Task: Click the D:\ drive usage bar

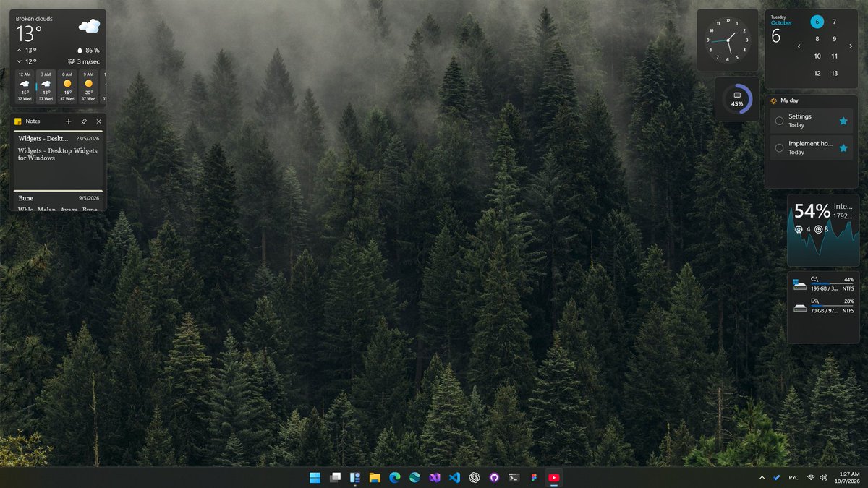Action: pyautogui.click(x=833, y=306)
